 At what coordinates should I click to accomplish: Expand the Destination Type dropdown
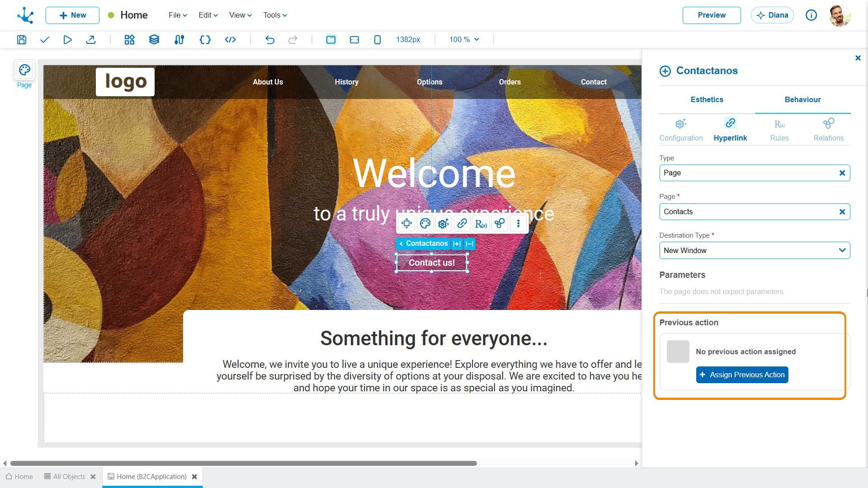click(755, 250)
